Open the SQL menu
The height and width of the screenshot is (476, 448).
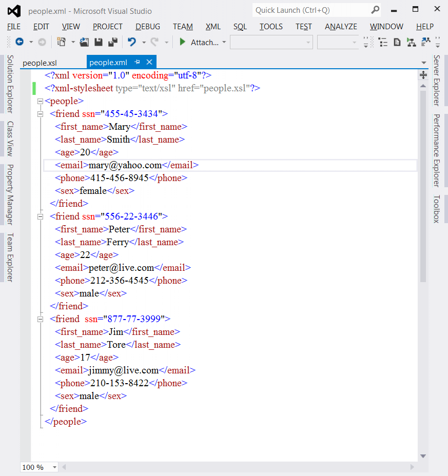coord(240,27)
